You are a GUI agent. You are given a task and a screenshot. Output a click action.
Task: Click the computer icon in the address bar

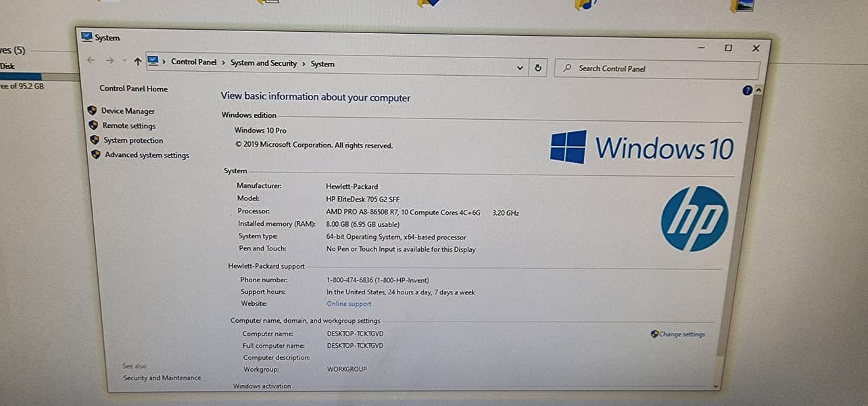[153, 61]
